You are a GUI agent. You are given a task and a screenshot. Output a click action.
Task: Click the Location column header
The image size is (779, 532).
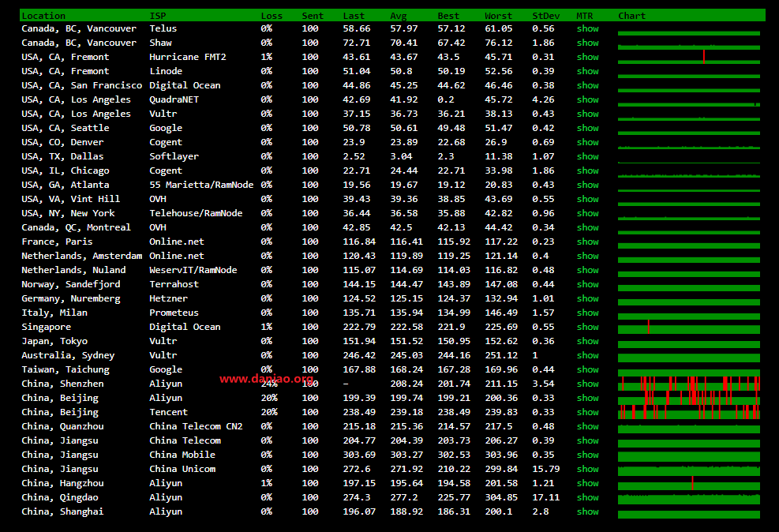point(43,16)
